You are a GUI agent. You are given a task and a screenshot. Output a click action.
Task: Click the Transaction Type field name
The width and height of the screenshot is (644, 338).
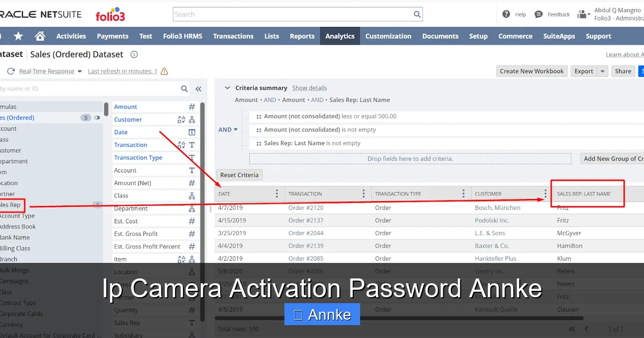(x=138, y=158)
